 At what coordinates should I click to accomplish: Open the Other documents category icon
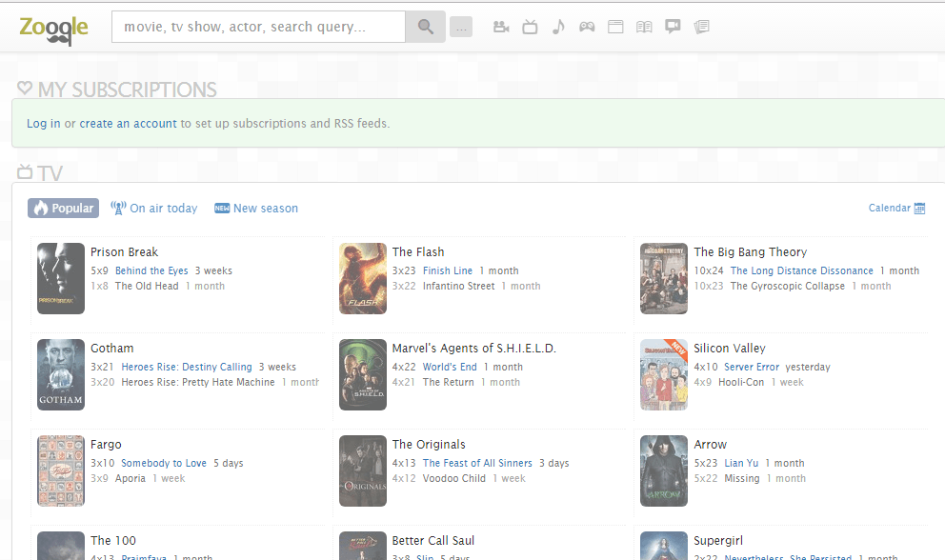pyautogui.click(x=701, y=27)
